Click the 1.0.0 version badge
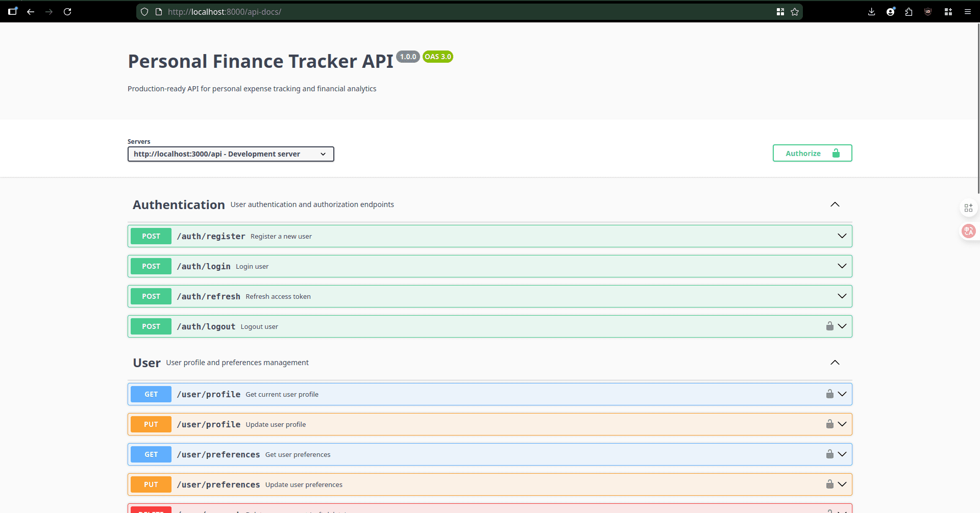 (x=408, y=57)
